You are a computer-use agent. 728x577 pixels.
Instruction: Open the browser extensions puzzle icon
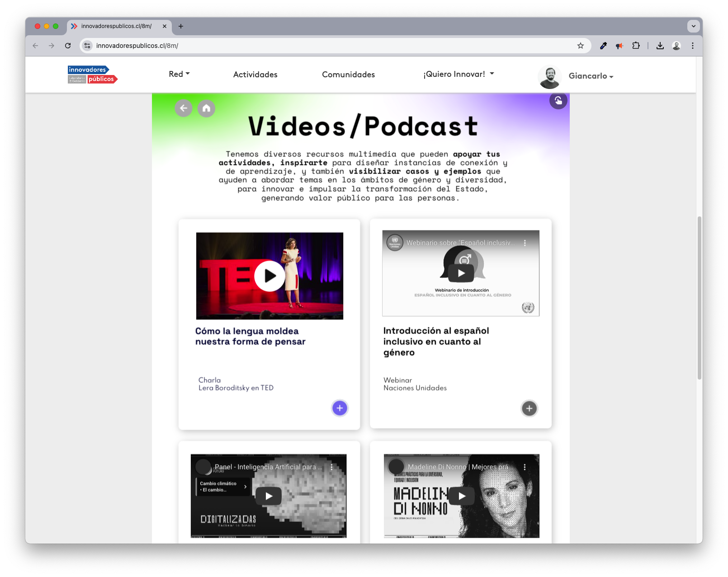[636, 46]
